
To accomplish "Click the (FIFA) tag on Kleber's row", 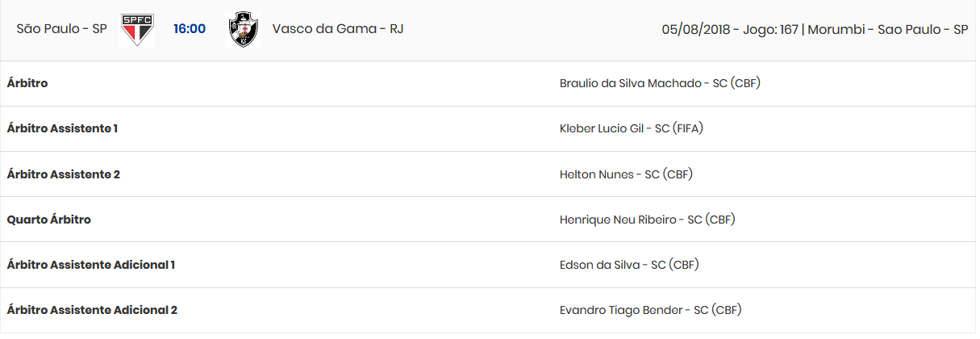I will point(689,128).
